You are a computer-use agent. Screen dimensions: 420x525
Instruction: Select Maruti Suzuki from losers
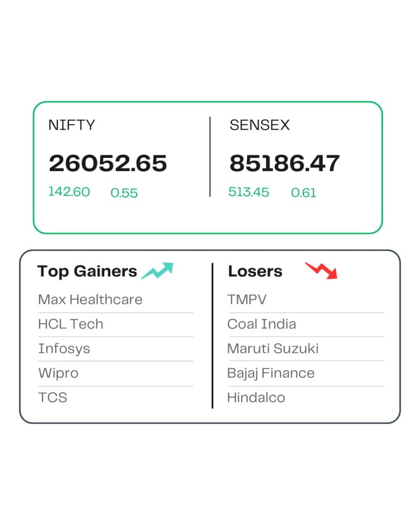[x=273, y=349]
